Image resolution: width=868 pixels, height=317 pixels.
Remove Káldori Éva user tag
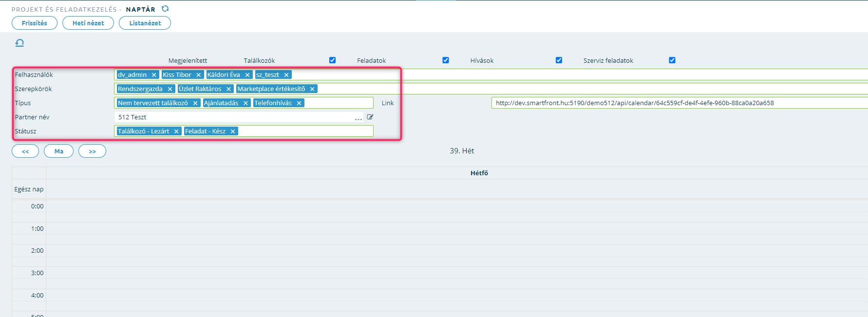(x=247, y=75)
